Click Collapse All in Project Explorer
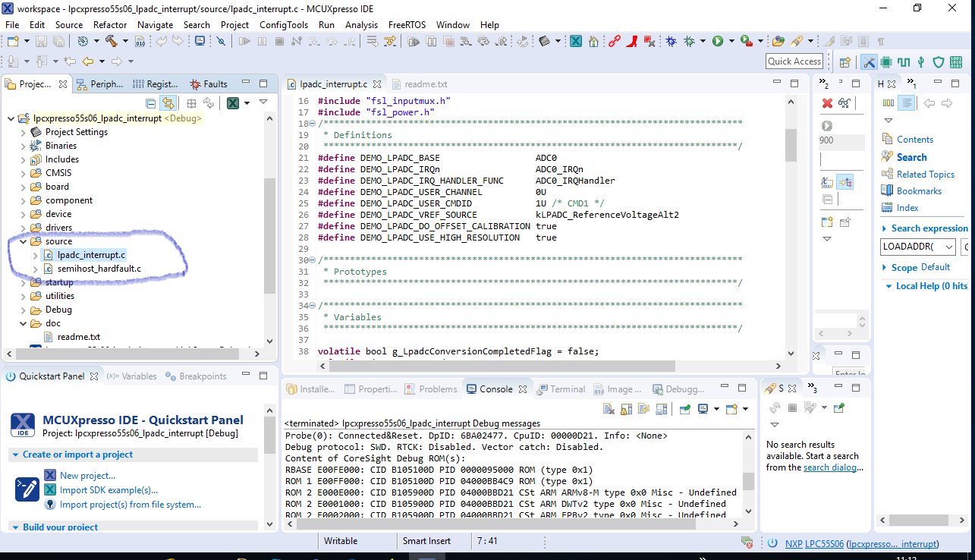This screenshot has height=560, width=975. (x=151, y=103)
